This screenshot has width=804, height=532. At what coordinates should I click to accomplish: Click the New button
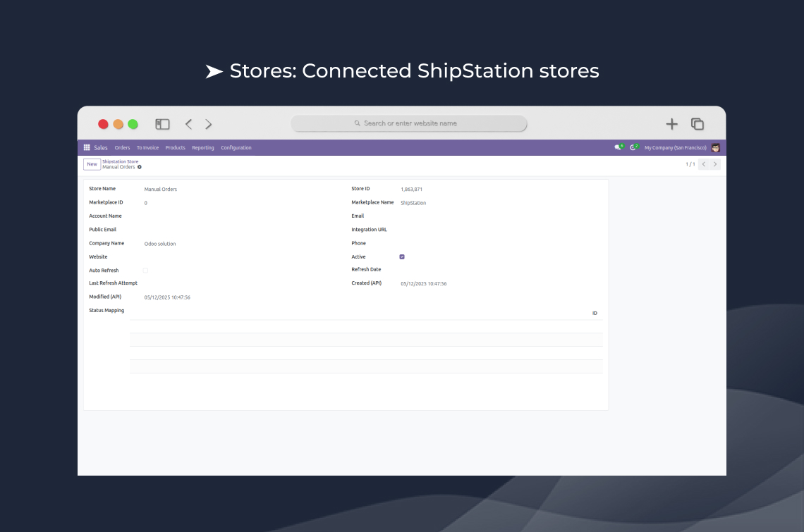coord(92,164)
